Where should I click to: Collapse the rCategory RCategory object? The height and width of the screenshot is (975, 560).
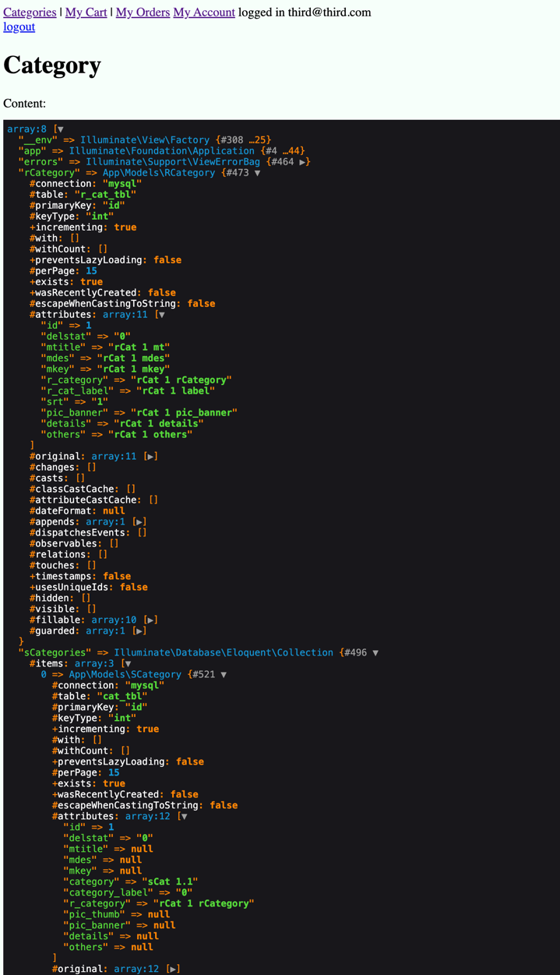[x=257, y=173]
